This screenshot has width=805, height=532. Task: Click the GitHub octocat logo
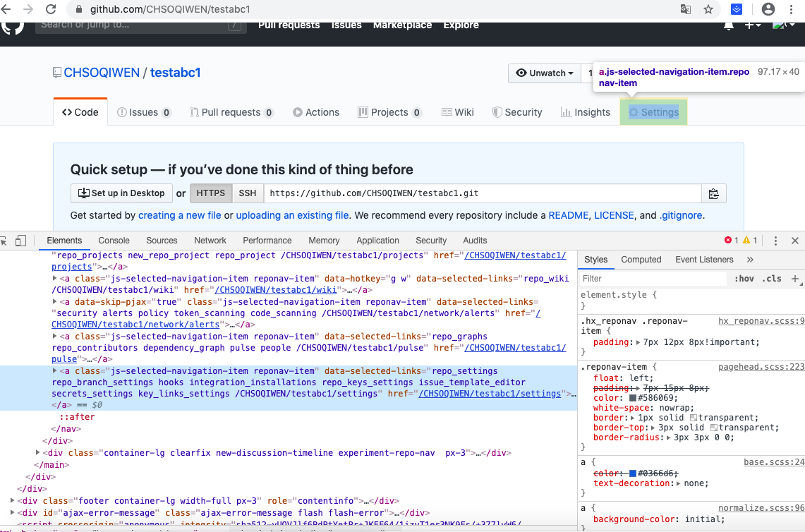tap(12, 28)
